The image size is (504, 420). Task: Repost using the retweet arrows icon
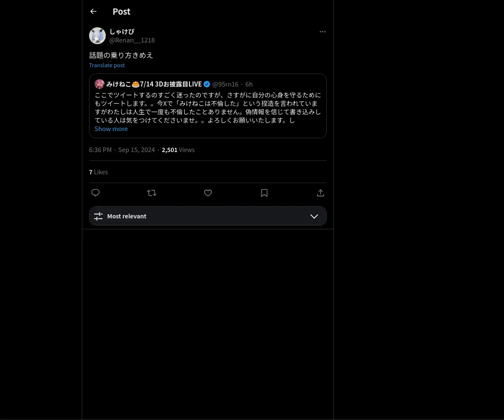point(152,193)
